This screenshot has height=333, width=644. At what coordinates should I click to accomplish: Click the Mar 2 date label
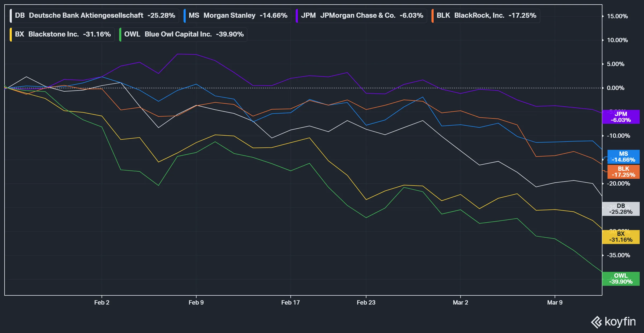[x=460, y=302]
